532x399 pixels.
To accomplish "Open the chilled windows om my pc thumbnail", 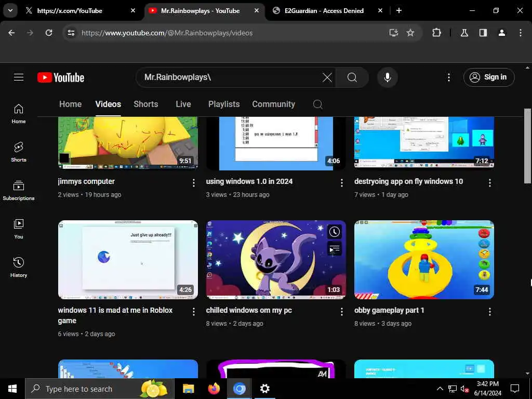I will coord(276,260).
